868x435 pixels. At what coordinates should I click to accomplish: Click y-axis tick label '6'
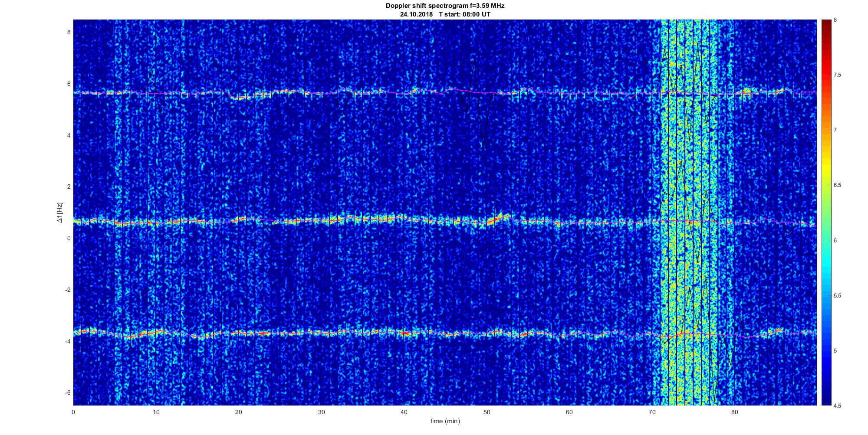[x=68, y=84]
